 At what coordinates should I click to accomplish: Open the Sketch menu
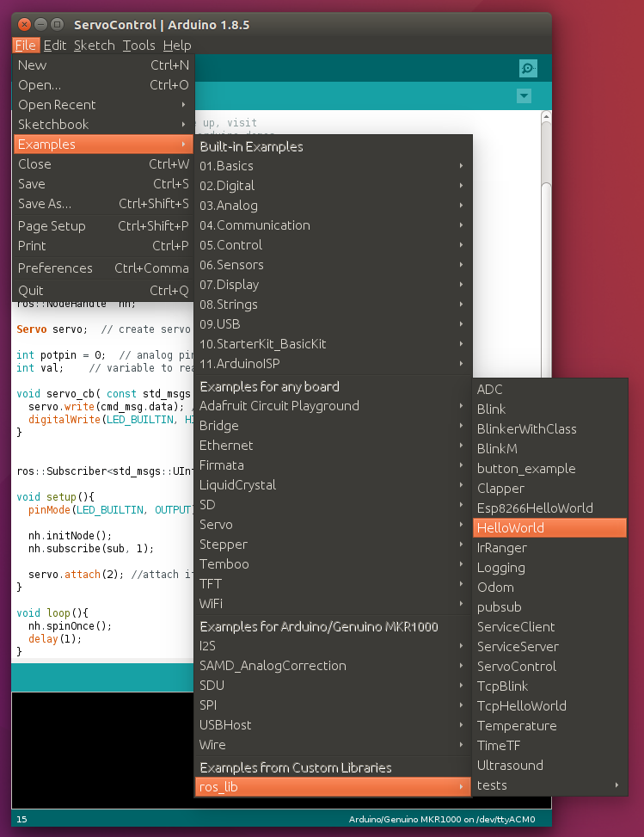(95, 46)
